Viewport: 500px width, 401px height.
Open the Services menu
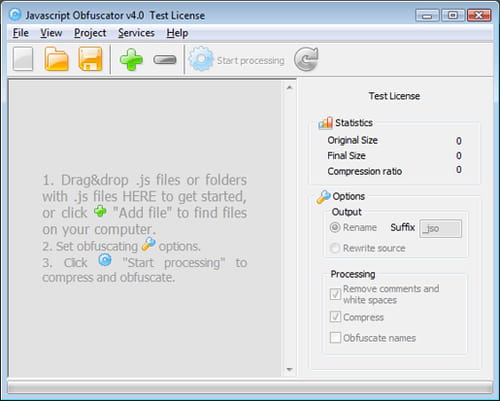click(136, 33)
